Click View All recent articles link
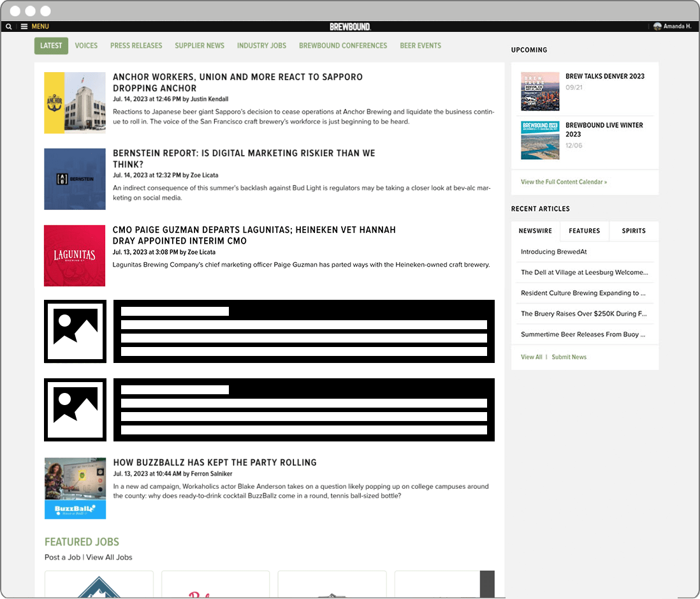Screen dimensions: 700x599 tap(531, 357)
